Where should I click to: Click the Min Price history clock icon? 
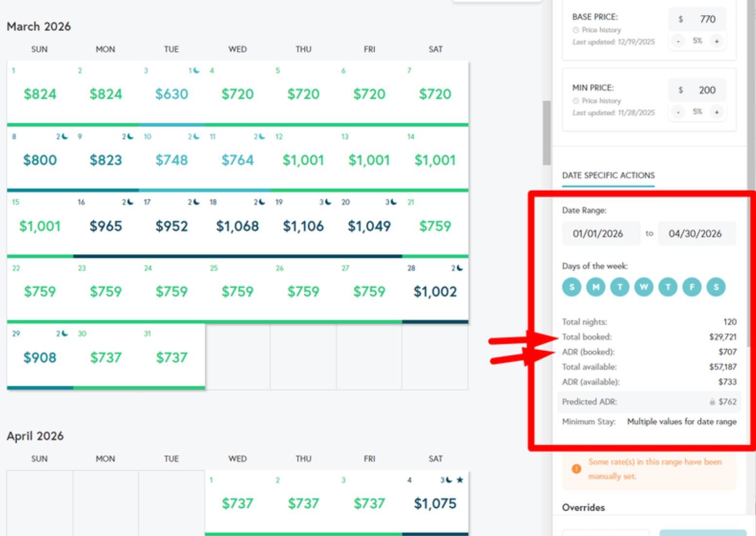coord(576,101)
